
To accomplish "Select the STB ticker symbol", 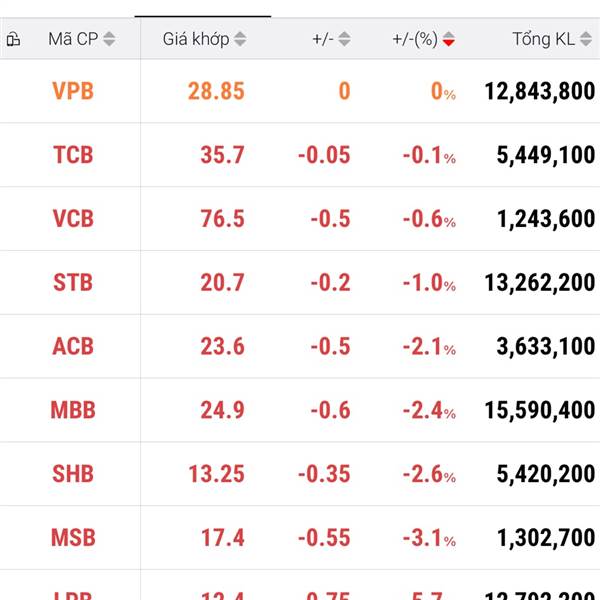I will [73, 283].
